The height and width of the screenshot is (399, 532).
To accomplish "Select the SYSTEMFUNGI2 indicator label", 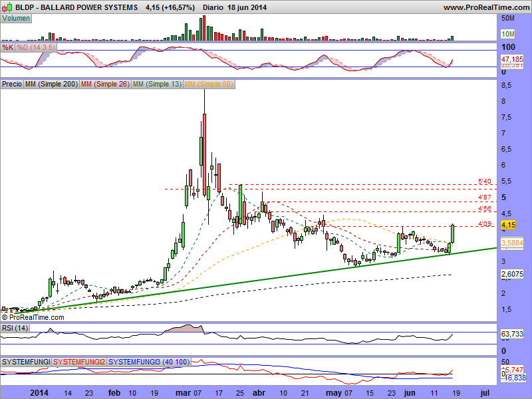I will coord(79,362).
